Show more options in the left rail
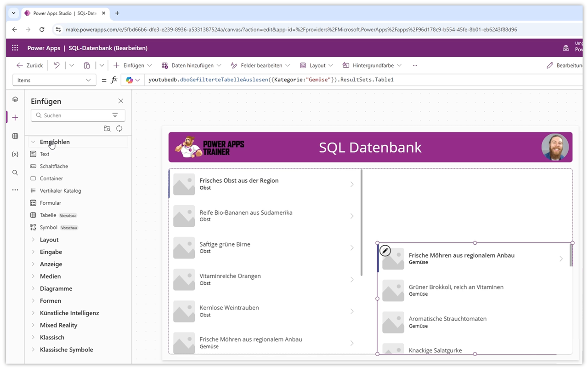The height and width of the screenshot is (368, 588). (x=15, y=190)
